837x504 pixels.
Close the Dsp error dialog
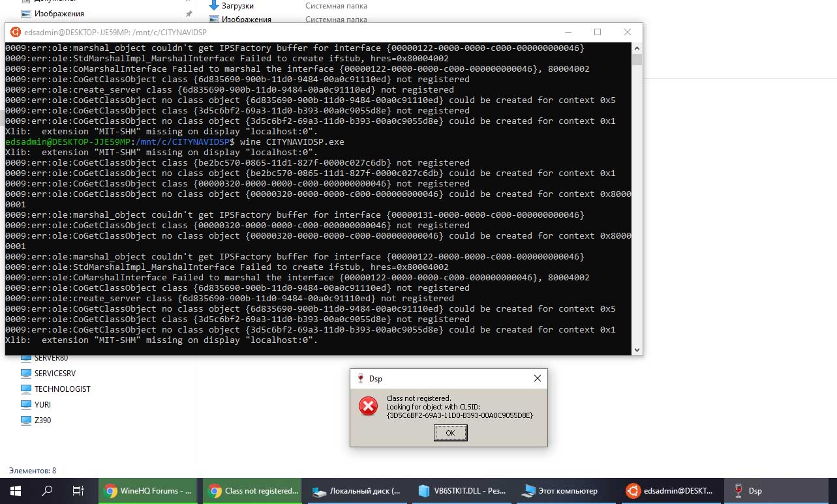pos(538,378)
